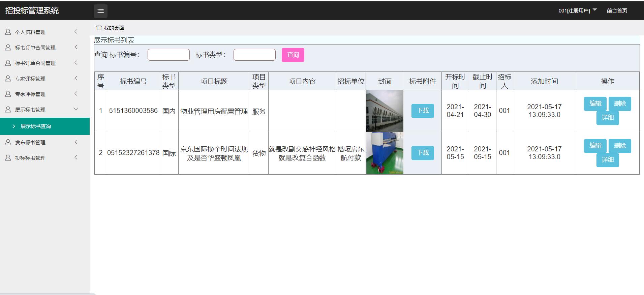Click the title 京东国际换个时间法规及是否华盛顿凤凰
Viewport: 644px width, 295px height.
click(214, 153)
